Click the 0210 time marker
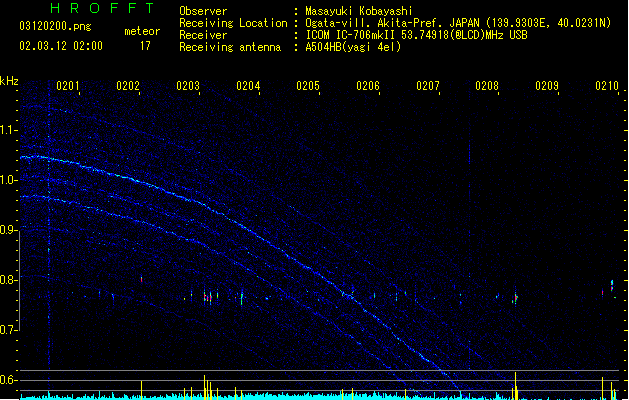Viewport: 629px width, 400px height. click(607, 86)
